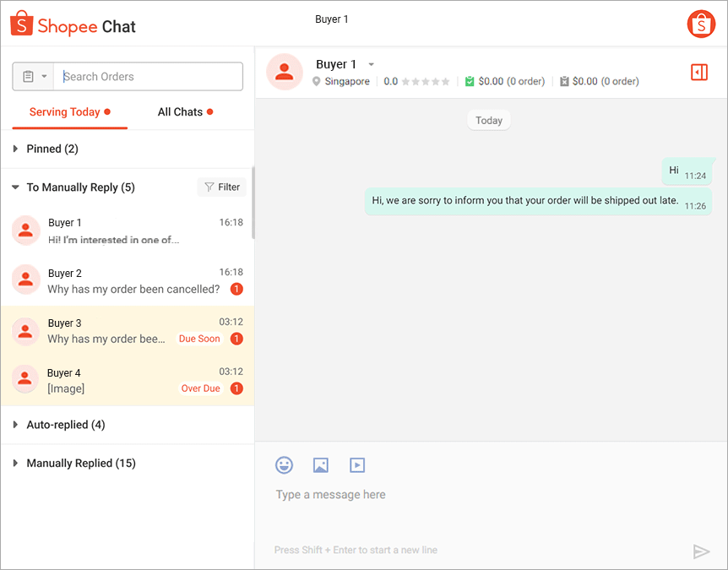Click the 'Hi' message bubble
728x570 pixels.
(x=687, y=171)
